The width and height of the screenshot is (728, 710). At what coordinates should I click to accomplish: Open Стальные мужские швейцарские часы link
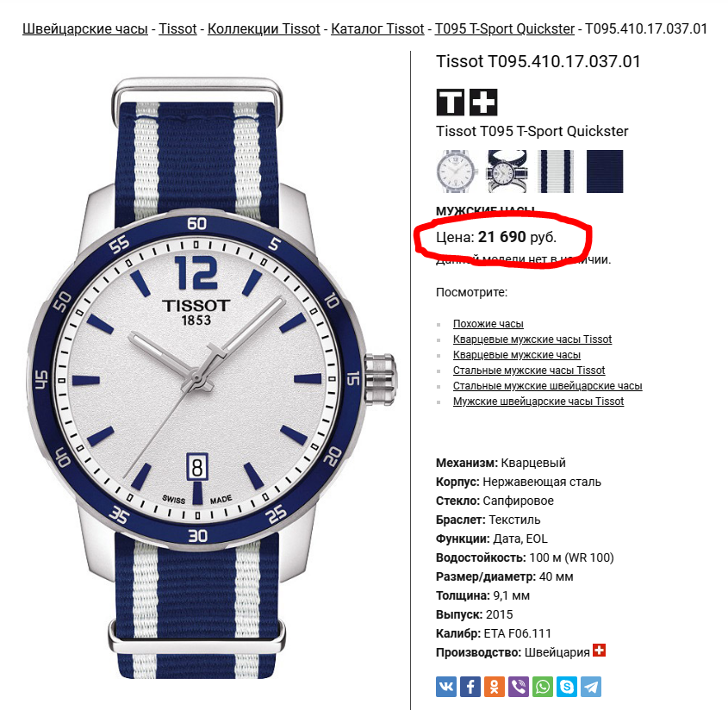tap(547, 386)
